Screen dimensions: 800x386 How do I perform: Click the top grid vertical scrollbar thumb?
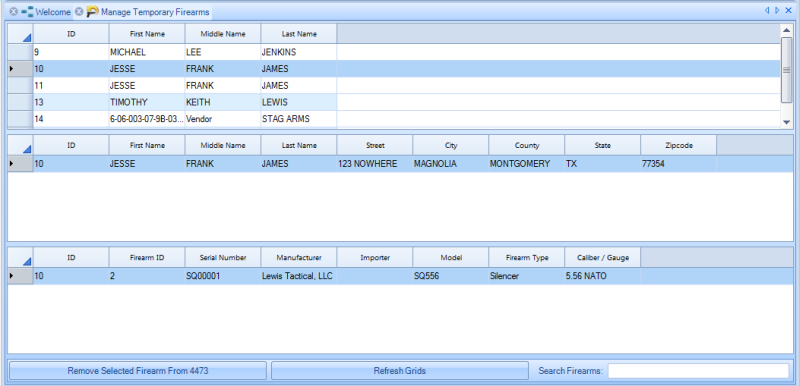pos(786,70)
